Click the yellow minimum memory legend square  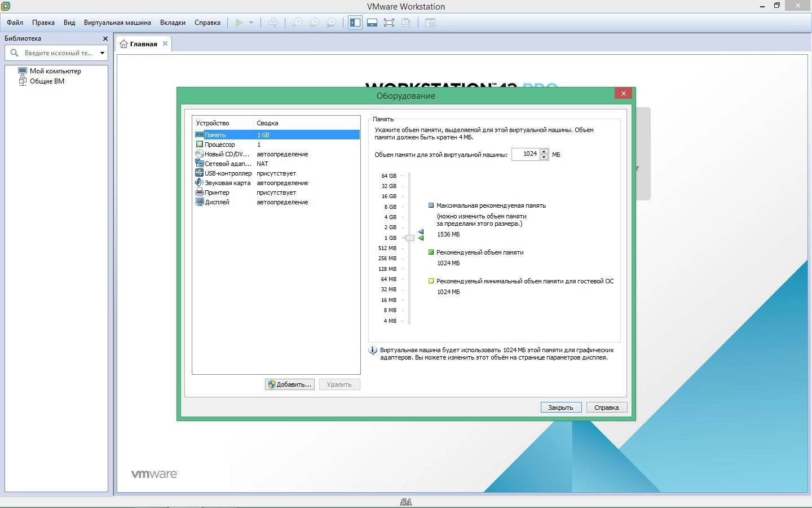tap(431, 281)
